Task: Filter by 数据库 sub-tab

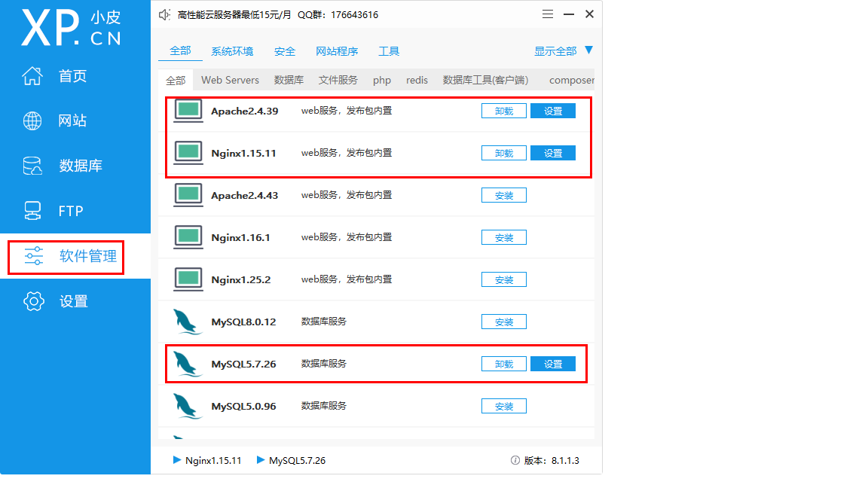Action: 289,81
